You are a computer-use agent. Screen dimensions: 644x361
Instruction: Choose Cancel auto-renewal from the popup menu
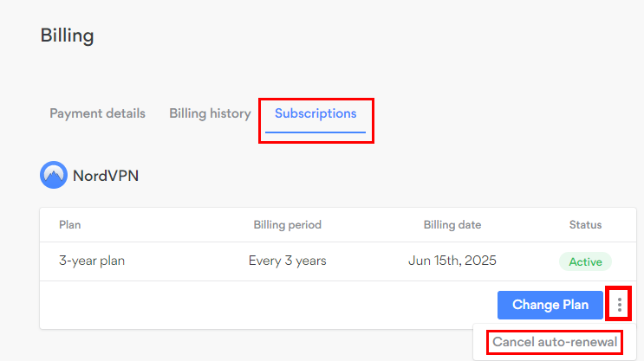pyautogui.click(x=555, y=342)
